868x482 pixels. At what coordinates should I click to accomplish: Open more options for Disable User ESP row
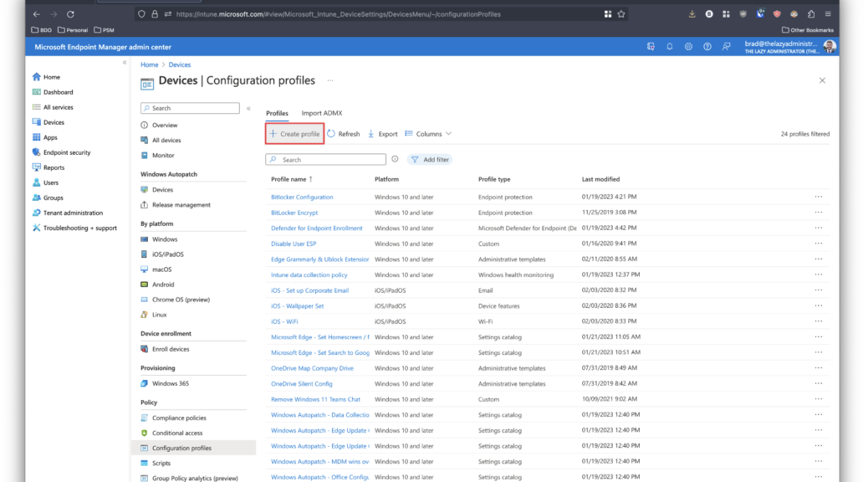pyautogui.click(x=819, y=244)
